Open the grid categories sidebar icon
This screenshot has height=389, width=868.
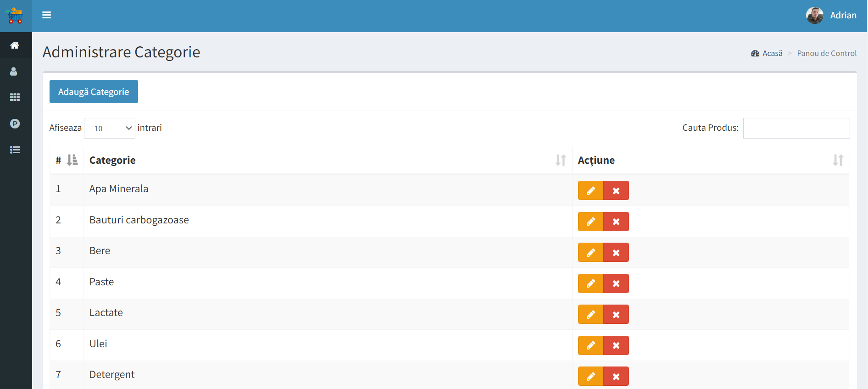click(15, 97)
